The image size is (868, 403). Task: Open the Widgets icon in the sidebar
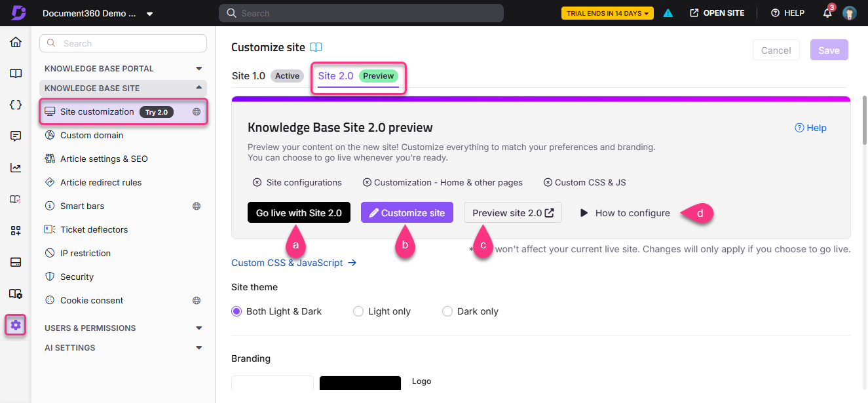pos(15,230)
